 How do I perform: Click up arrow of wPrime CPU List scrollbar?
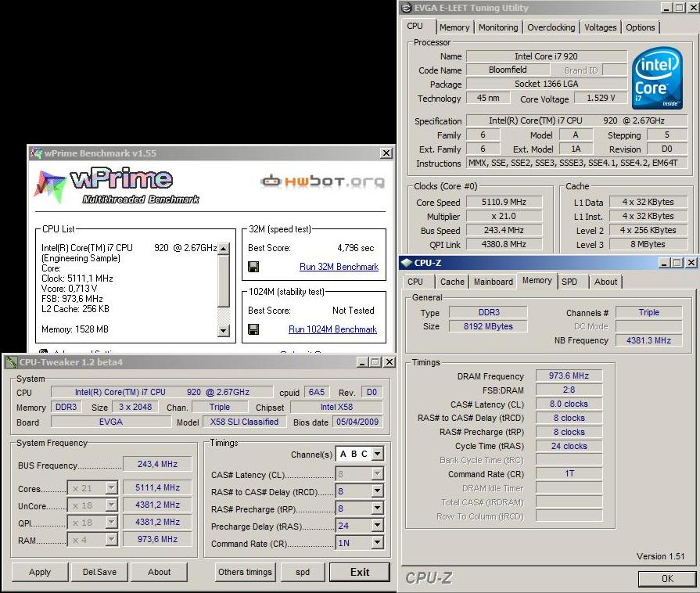tap(224, 248)
